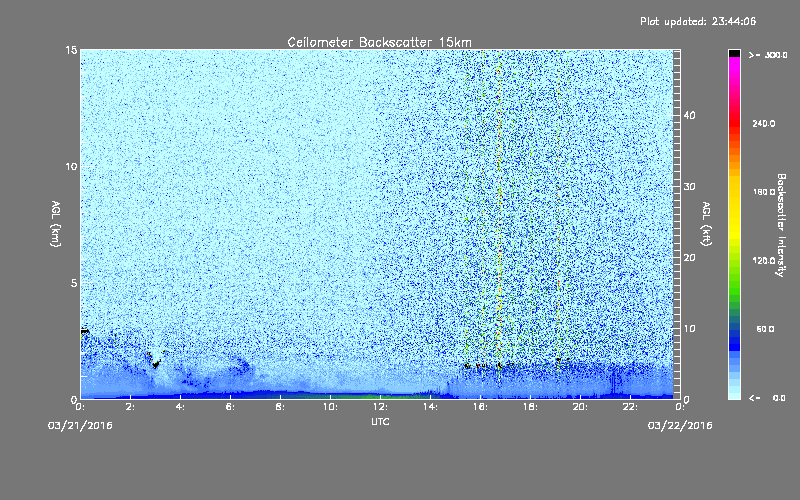This screenshot has height=500, width=800.
Task: Click the start date "03/21/2016"
Action: point(80,426)
